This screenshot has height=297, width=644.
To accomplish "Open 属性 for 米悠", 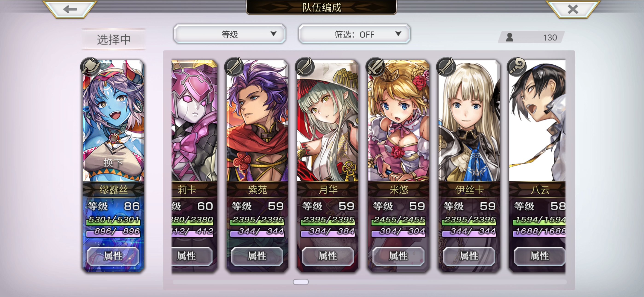I will (x=398, y=256).
